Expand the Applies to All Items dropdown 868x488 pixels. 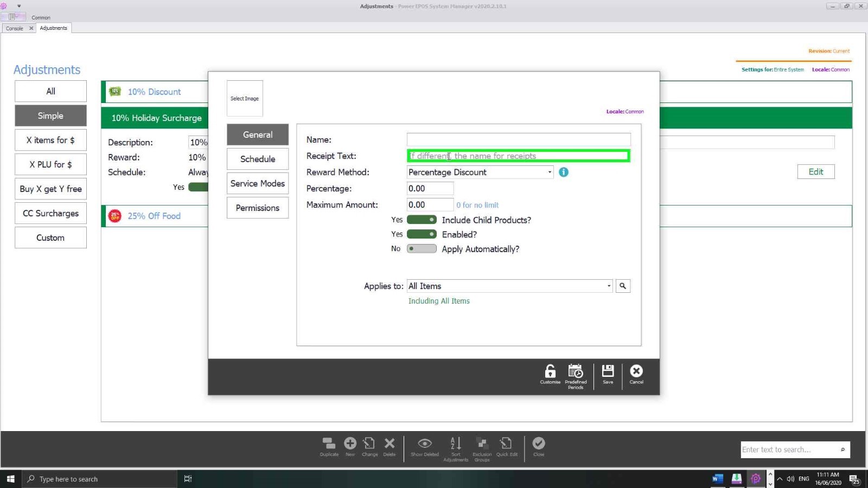pos(609,286)
